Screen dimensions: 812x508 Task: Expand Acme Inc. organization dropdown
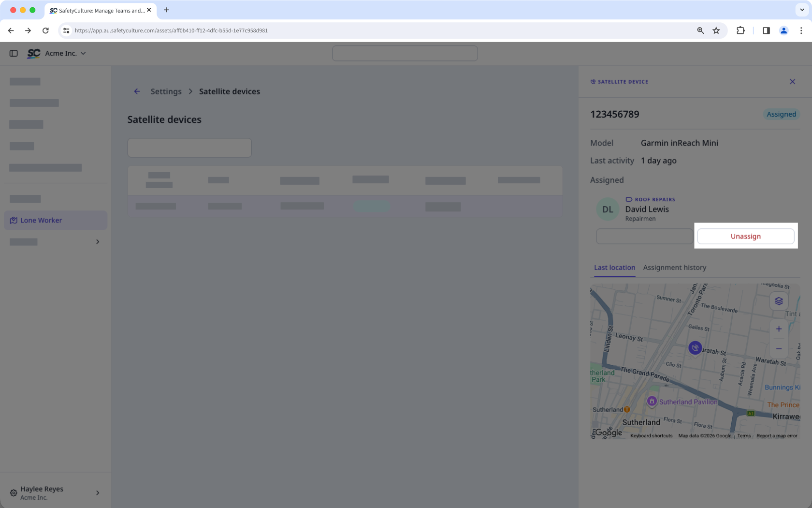(65, 53)
